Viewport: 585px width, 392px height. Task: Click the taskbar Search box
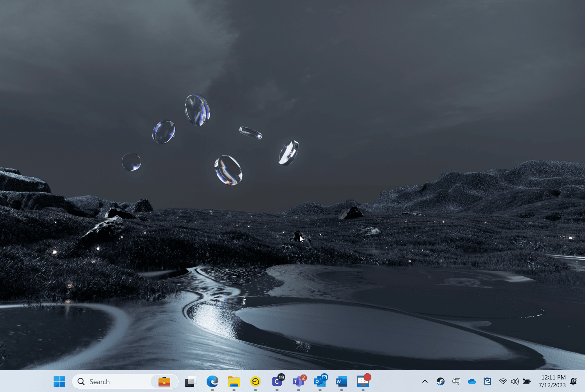click(125, 381)
